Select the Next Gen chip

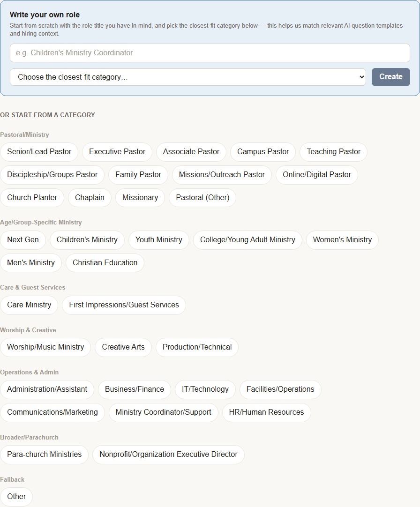[23, 240]
